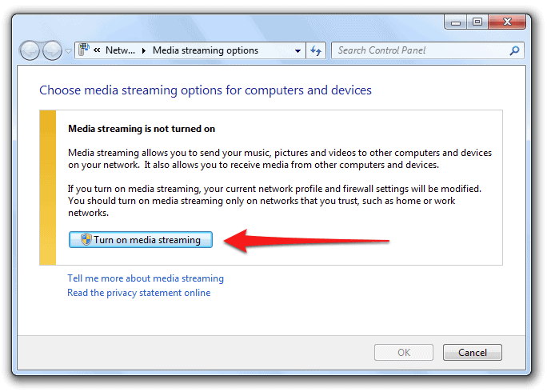The height and width of the screenshot is (392, 547).
Task: Open 'Tell me more about media streaming'
Action: 146,278
